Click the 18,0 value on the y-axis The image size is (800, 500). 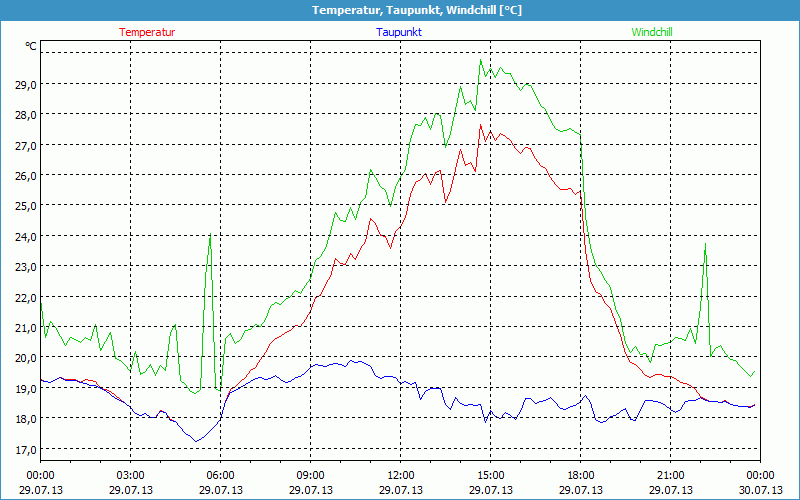click(24, 418)
